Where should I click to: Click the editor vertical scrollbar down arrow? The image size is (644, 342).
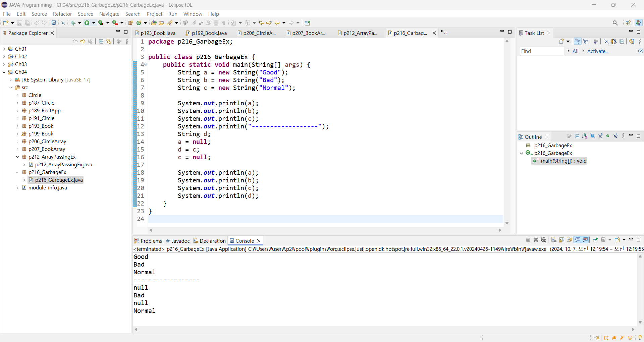point(507,223)
